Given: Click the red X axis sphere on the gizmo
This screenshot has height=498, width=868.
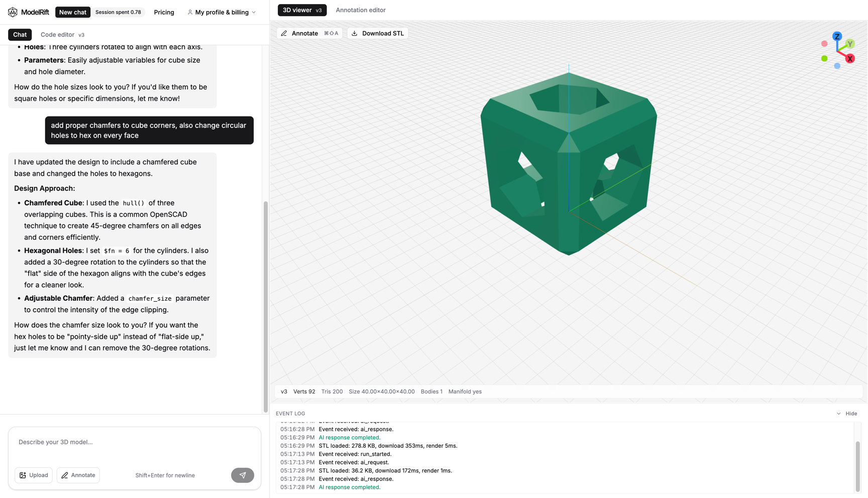Looking at the screenshot, I should pyautogui.click(x=849, y=59).
